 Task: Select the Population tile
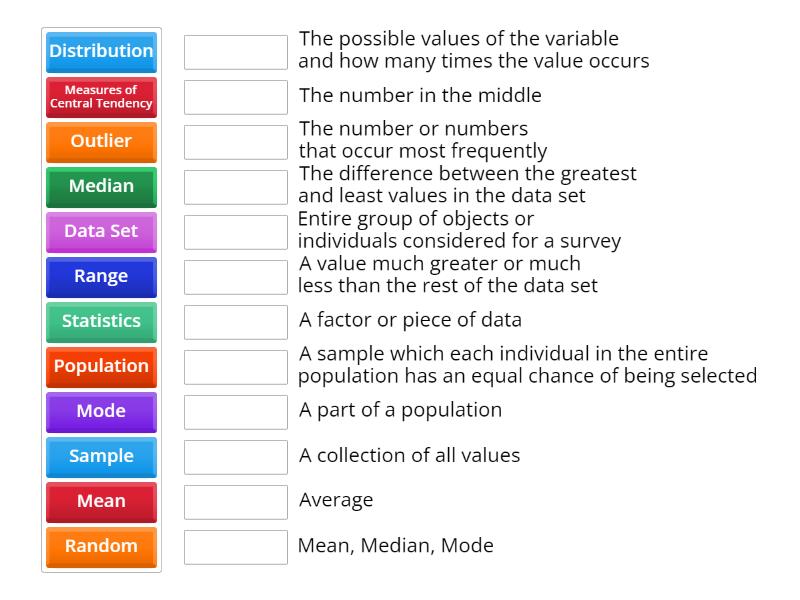pyautogui.click(x=100, y=367)
